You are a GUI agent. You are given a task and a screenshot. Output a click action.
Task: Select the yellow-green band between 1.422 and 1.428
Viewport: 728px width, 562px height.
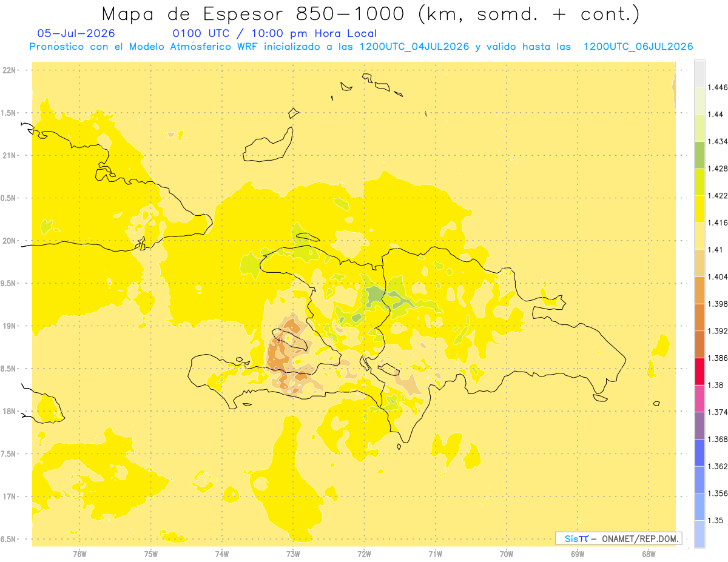click(x=699, y=182)
